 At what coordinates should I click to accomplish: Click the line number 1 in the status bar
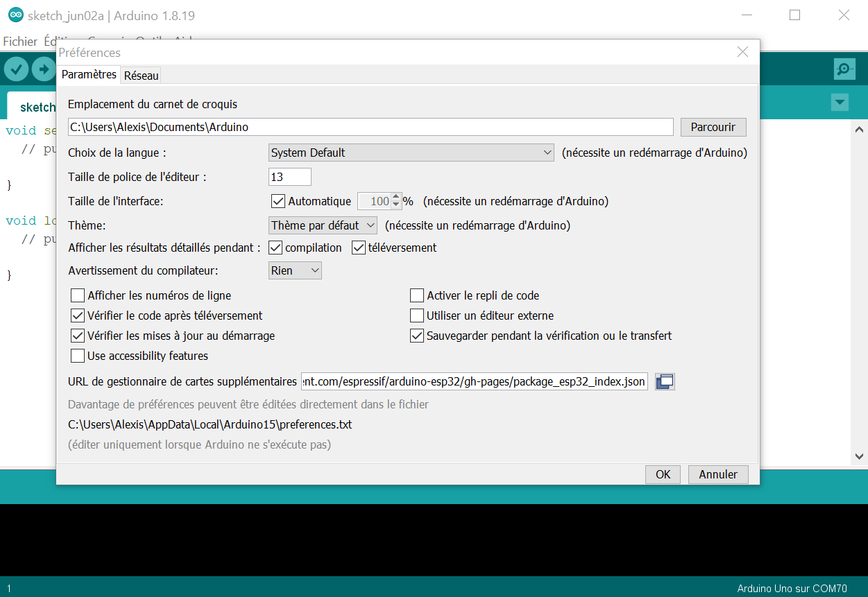coord(8,589)
